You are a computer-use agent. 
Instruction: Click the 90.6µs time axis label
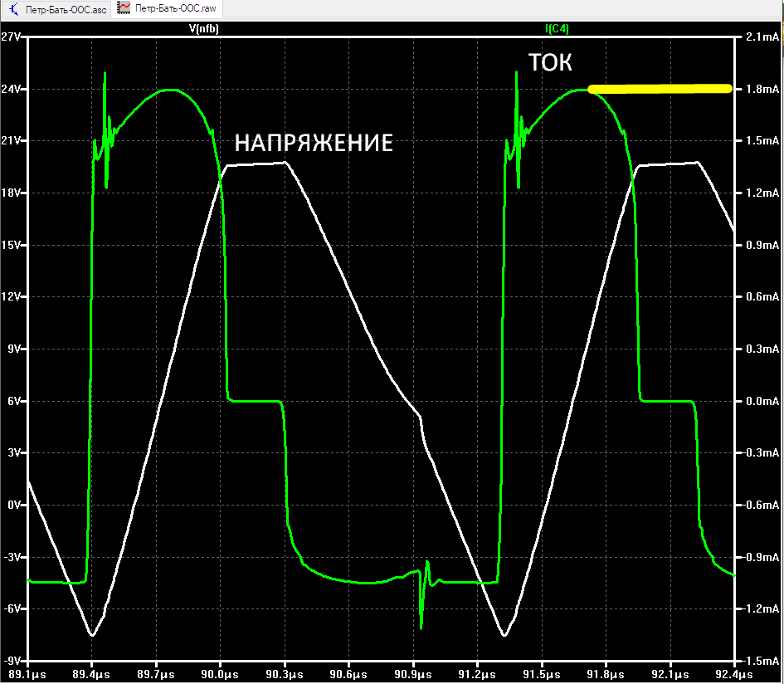348,675
